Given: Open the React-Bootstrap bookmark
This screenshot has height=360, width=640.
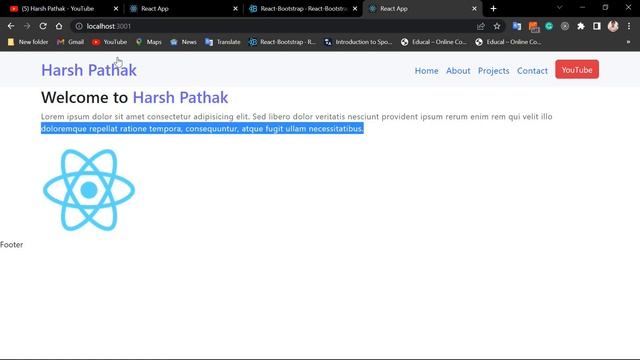Looking at the screenshot, I should [x=282, y=42].
